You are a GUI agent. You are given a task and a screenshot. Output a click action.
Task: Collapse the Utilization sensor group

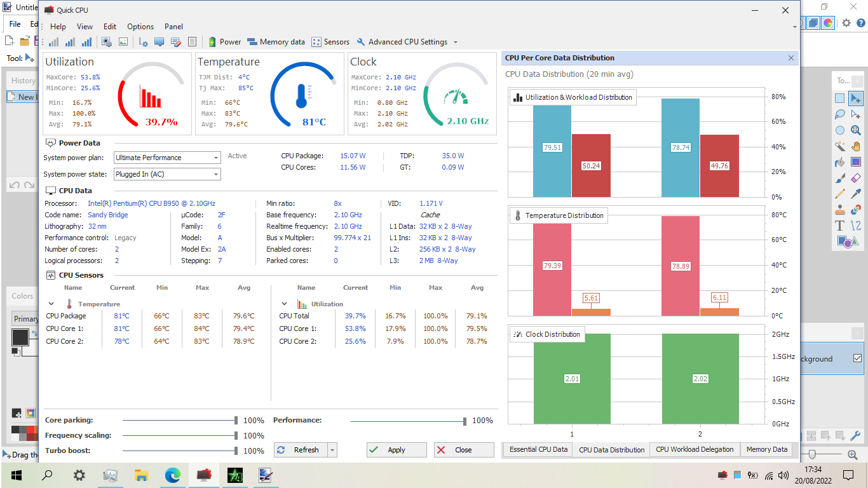pos(284,304)
